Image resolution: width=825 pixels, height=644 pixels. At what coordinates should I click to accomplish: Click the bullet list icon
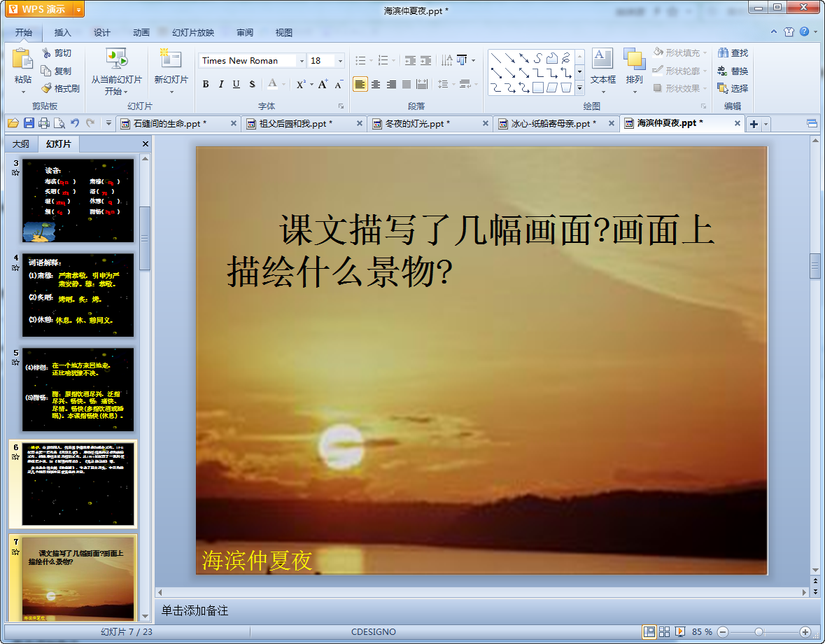coord(360,60)
